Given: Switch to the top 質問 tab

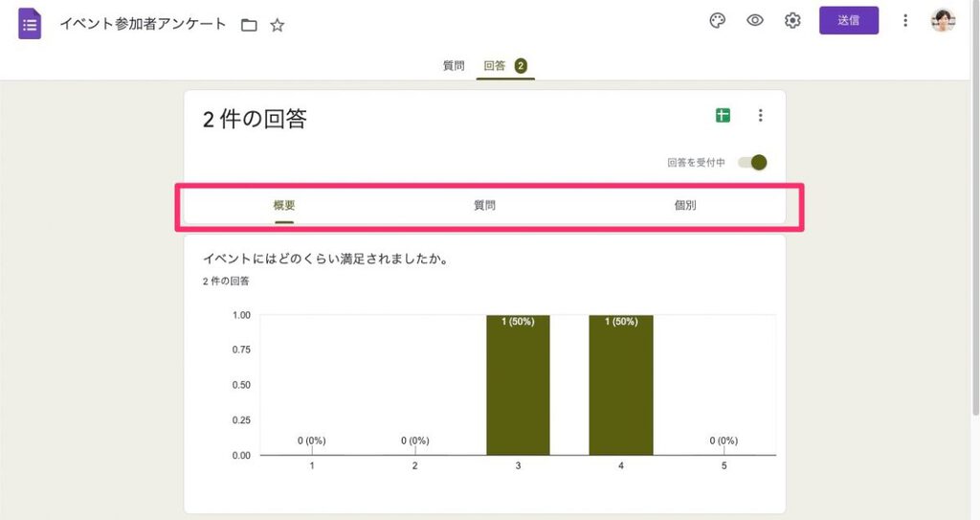Looking at the screenshot, I should pyautogui.click(x=454, y=66).
